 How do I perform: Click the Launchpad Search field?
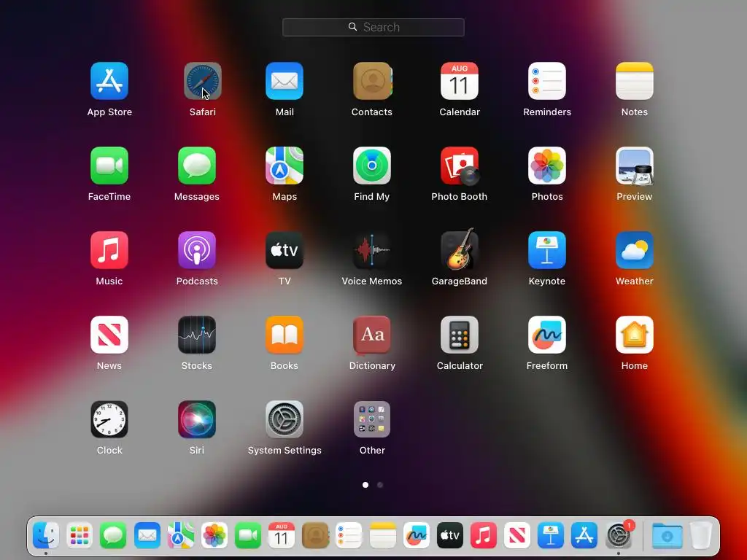373,27
